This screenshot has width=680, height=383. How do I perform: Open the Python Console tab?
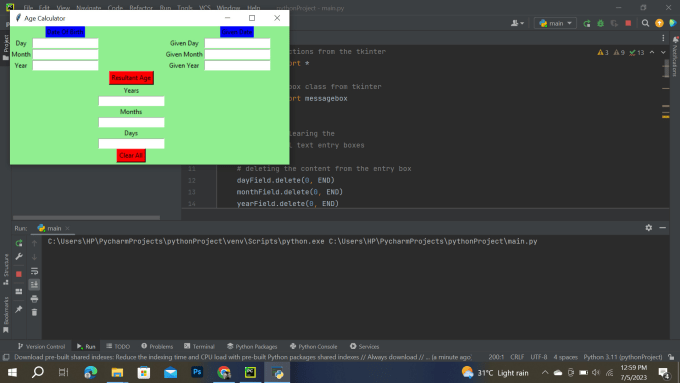point(314,346)
